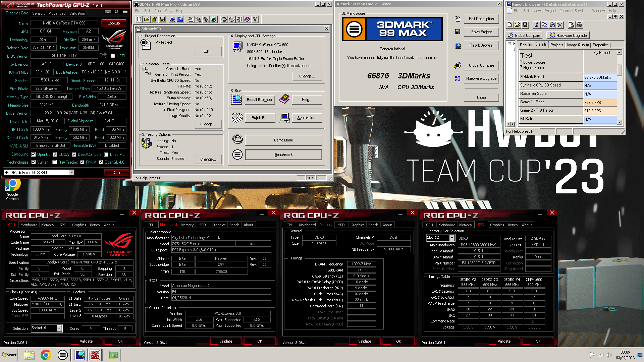644x362 pixels.
Task: Click Benchmark striped-circle icon in 3DMark toolbar
Action: pyautogui.click(x=232, y=19)
